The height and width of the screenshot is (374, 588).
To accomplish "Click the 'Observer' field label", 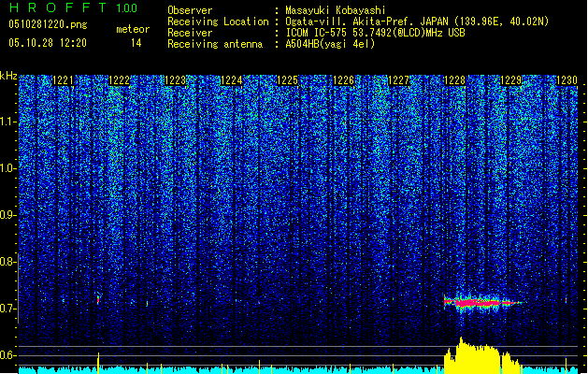I will click(190, 10).
